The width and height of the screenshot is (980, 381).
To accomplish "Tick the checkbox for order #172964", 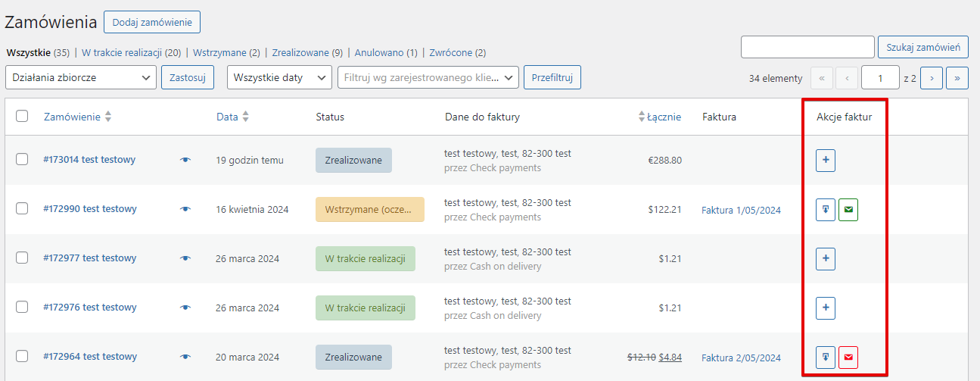I will tap(22, 356).
